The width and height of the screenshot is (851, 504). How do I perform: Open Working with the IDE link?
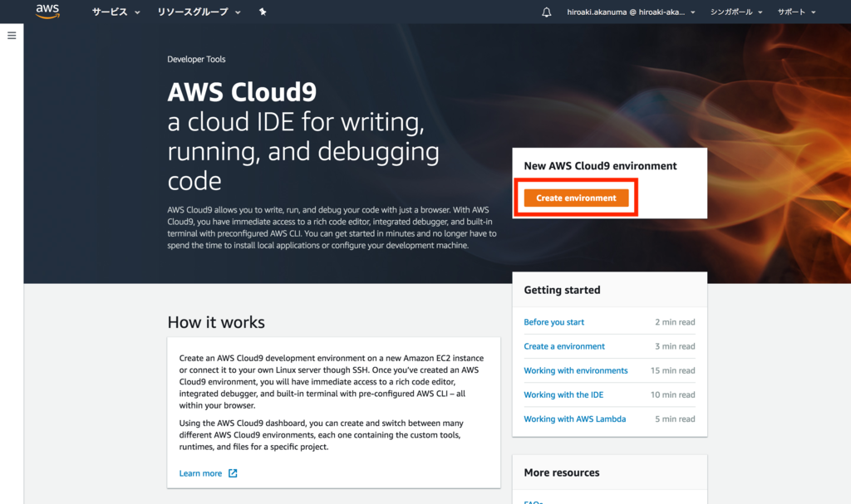click(563, 394)
